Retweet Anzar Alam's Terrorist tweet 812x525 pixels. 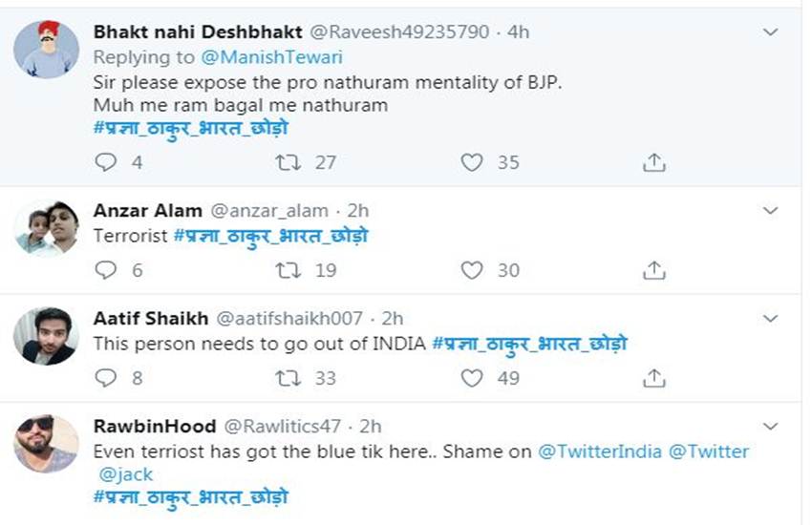(x=288, y=271)
